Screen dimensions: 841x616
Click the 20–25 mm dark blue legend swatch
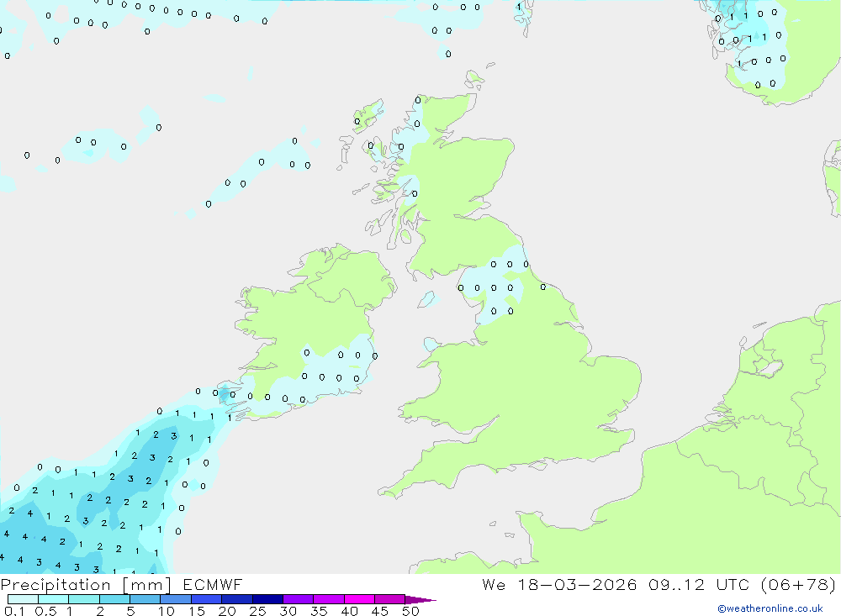click(x=237, y=599)
